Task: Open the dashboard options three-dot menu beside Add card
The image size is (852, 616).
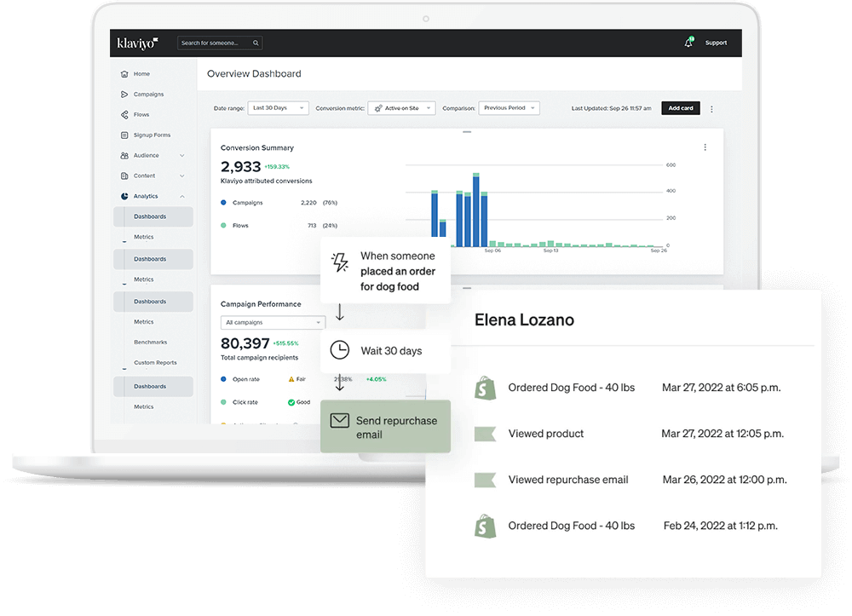Action: 711,109
